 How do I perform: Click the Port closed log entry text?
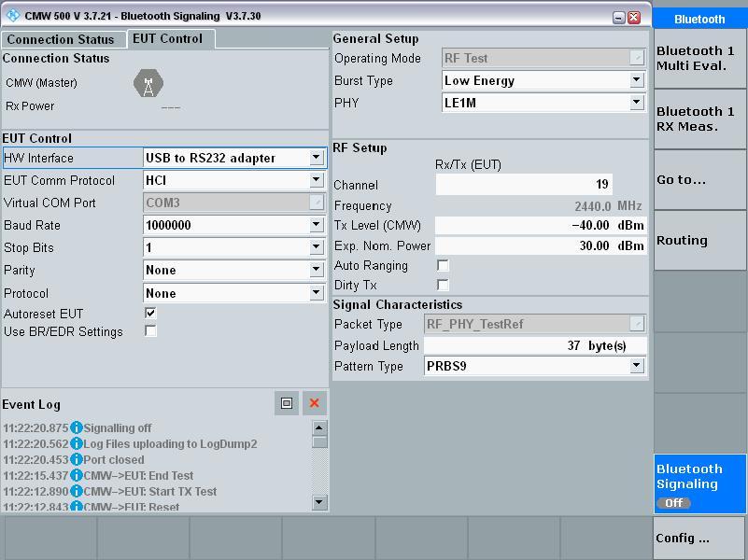pyautogui.click(x=114, y=459)
